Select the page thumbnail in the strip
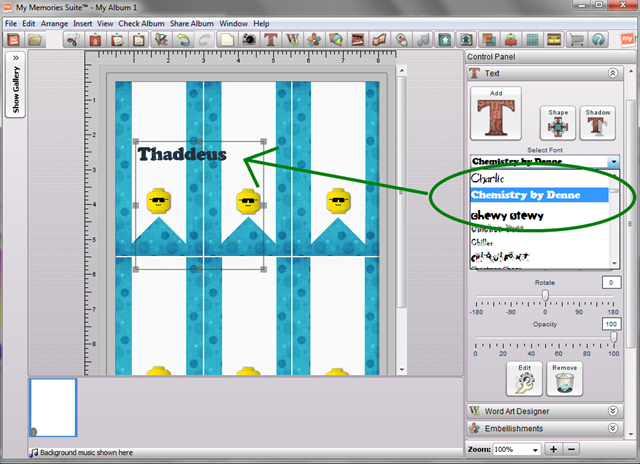Screen dimensions: 640x464 click(53, 408)
